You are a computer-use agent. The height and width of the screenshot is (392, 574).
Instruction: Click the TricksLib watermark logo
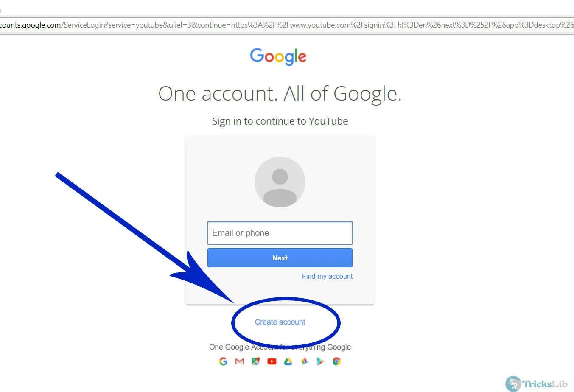click(537, 384)
